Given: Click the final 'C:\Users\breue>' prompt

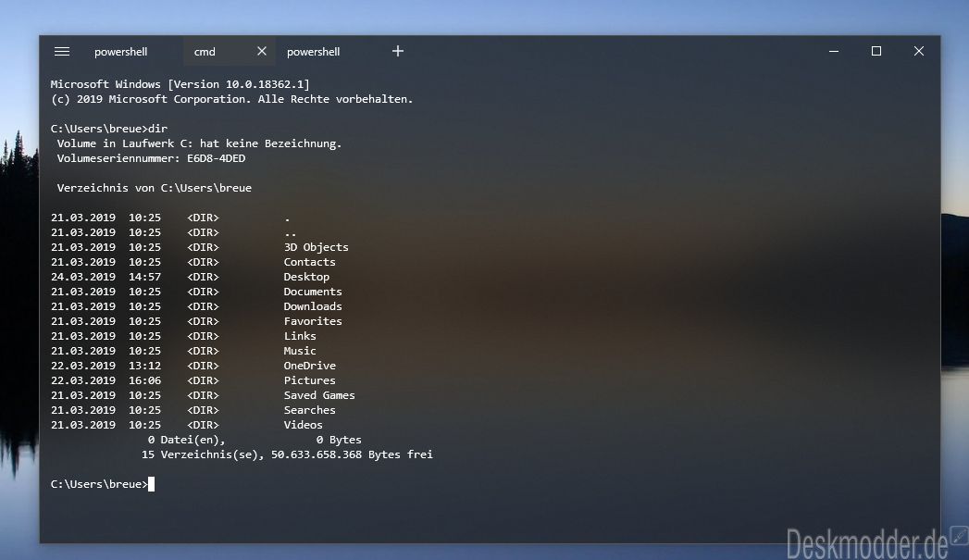Looking at the screenshot, I should 99,485.
